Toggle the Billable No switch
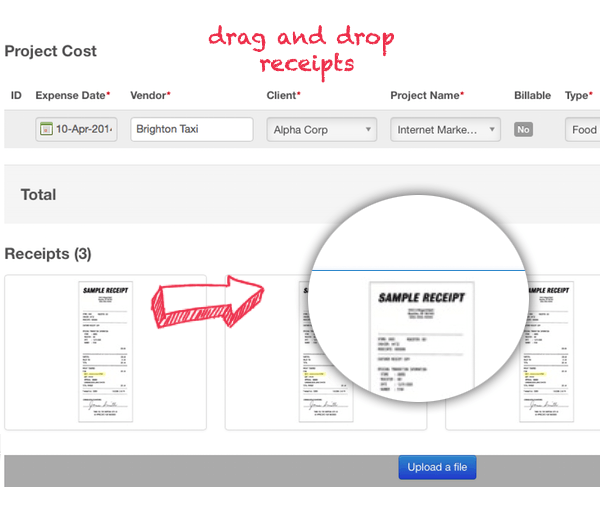 (x=523, y=129)
